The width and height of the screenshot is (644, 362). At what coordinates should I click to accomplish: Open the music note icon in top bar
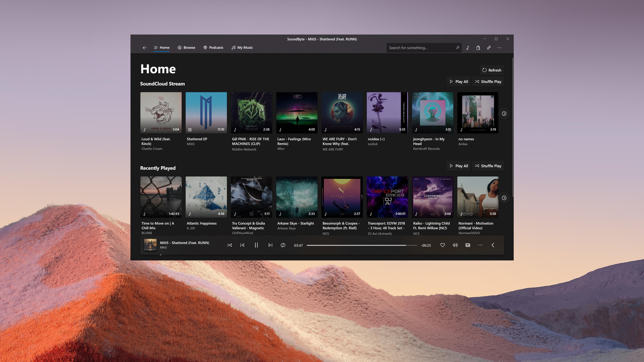468,48
